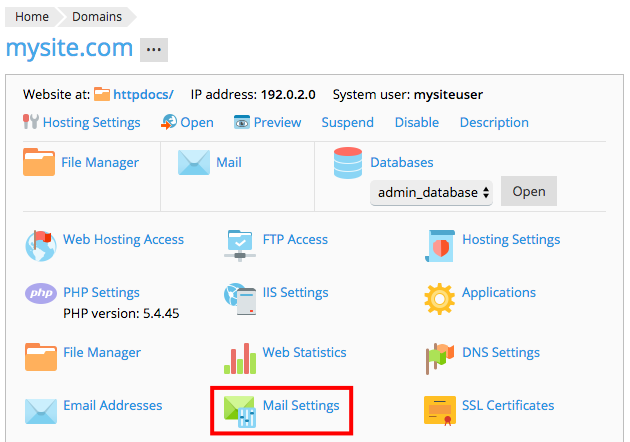Click the Suspend link
630x442 pixels.
347,123
